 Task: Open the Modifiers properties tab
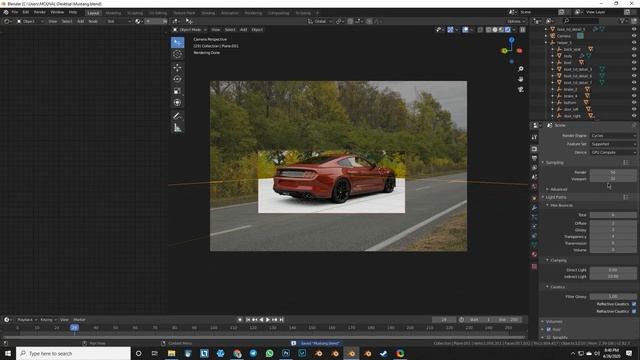click(x=534, y=208)
